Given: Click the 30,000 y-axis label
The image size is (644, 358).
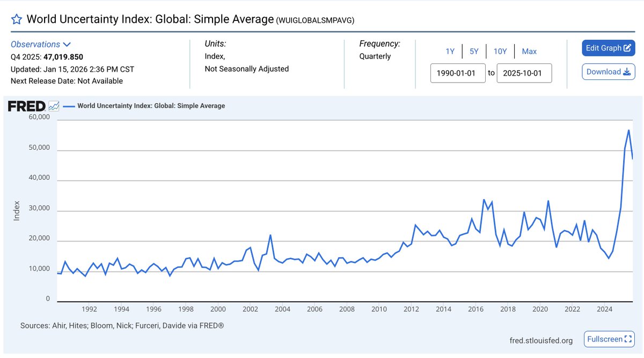Looking at the screenshot, I should point(39,208).
